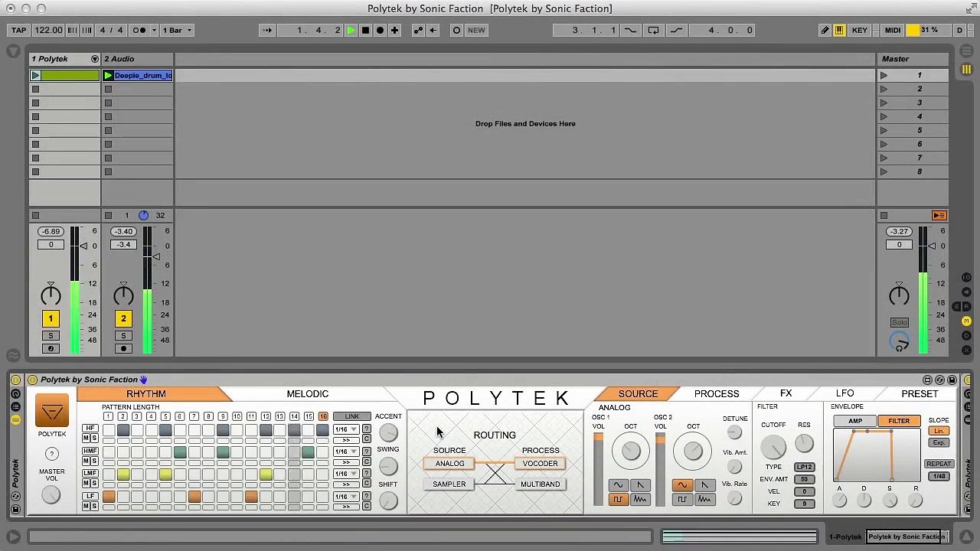Solo the LMF rhythm row

(x=94, y=484)
